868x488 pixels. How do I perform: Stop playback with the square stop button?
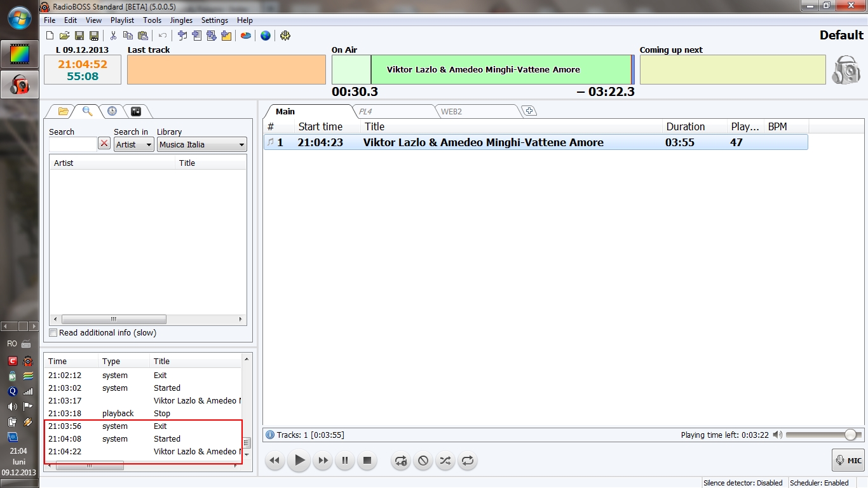tap(367, 461)
